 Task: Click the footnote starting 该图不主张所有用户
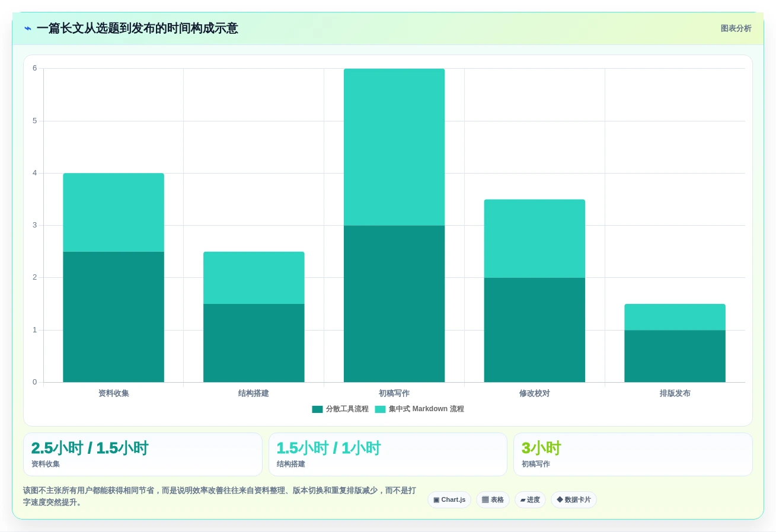(x=219, y=496)
